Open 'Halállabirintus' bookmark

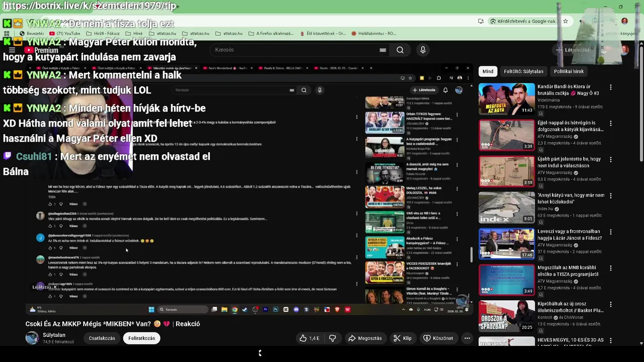click(373, 34)
